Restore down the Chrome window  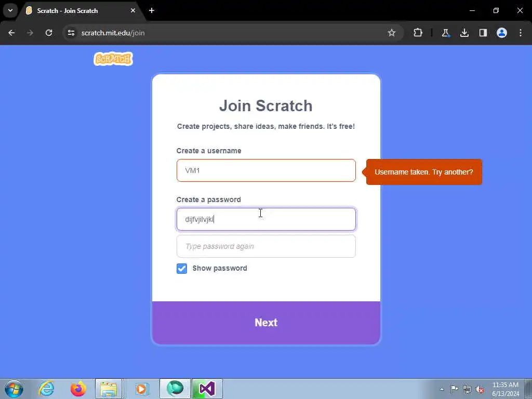(x=496, y=10)
